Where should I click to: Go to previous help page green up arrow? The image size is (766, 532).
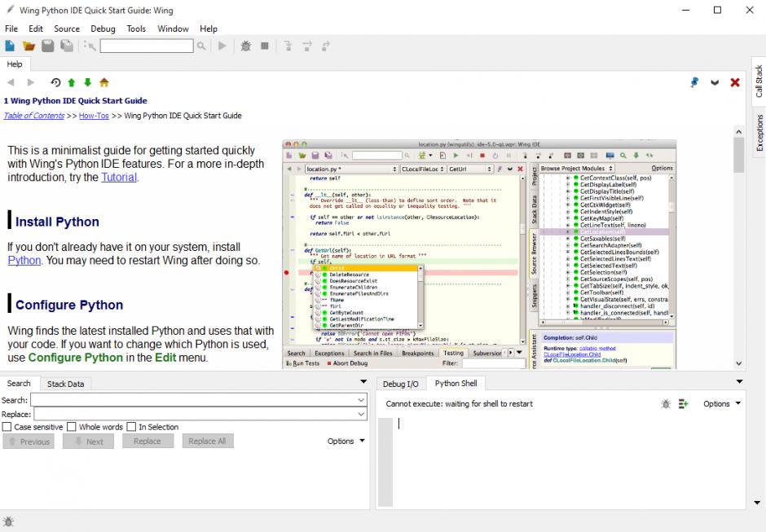pyautogui.click(x=72, y=82)
